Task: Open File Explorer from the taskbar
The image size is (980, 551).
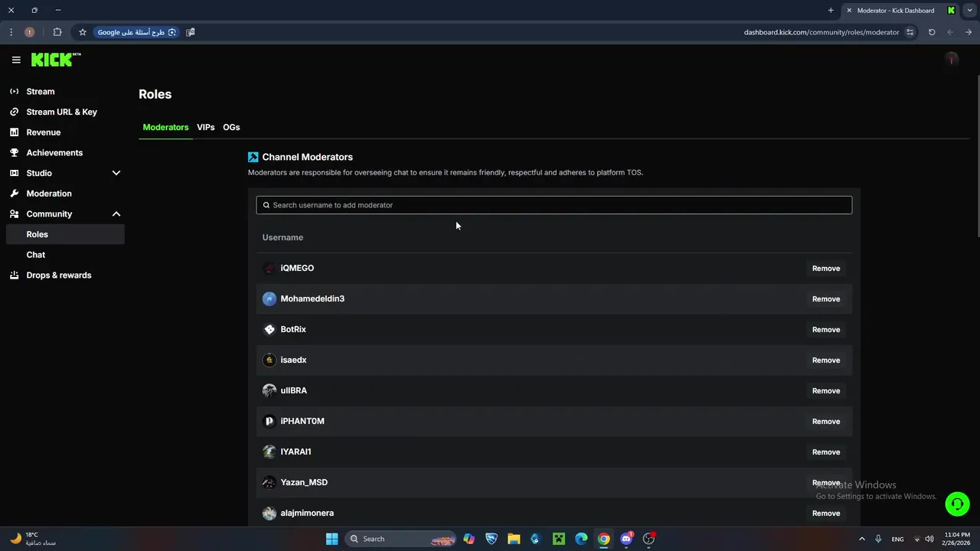Action: [x=514, y=539]
